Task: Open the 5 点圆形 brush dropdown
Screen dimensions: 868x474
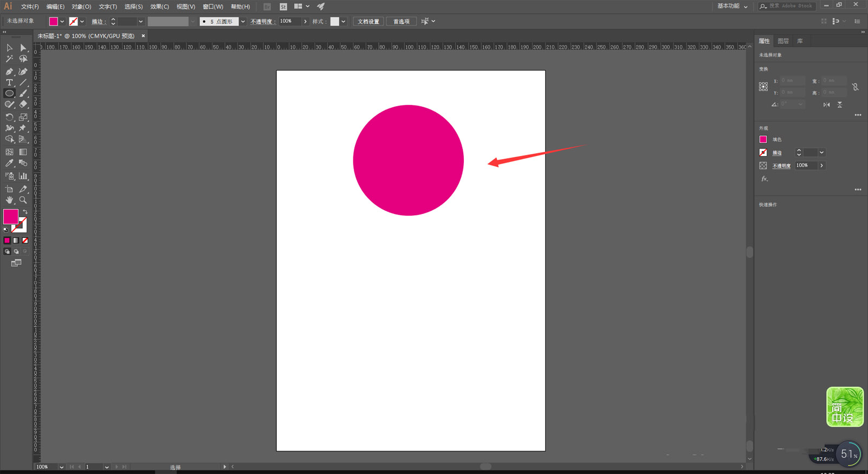Action: click(243, 22)
